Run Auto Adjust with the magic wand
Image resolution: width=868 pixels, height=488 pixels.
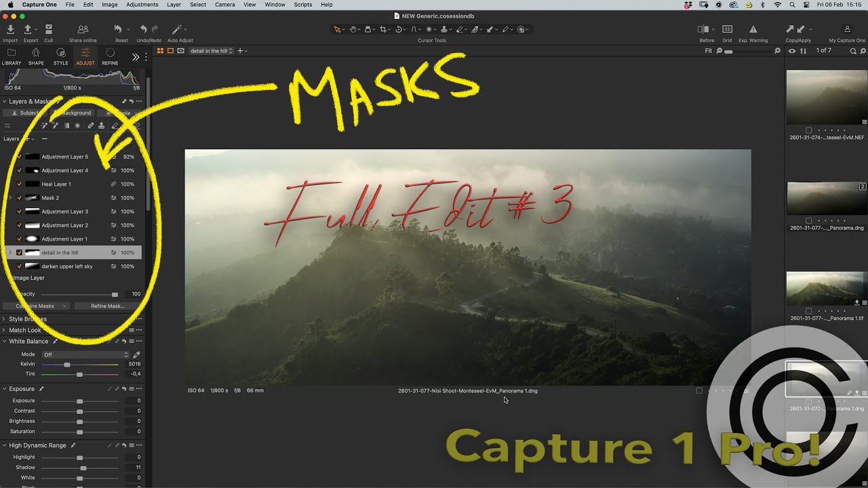click(176, 30)
